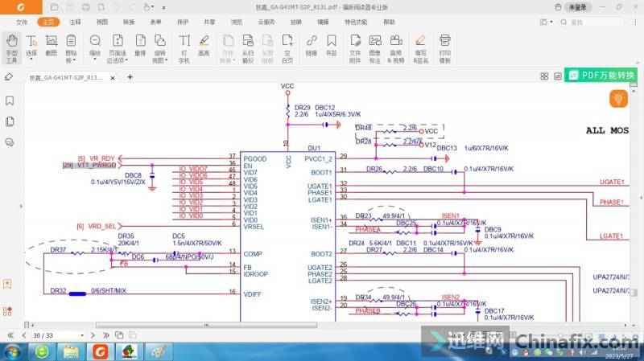Viewport: 644px width, 361px height.
Task: Insert a Link
Action: point(312,45)
